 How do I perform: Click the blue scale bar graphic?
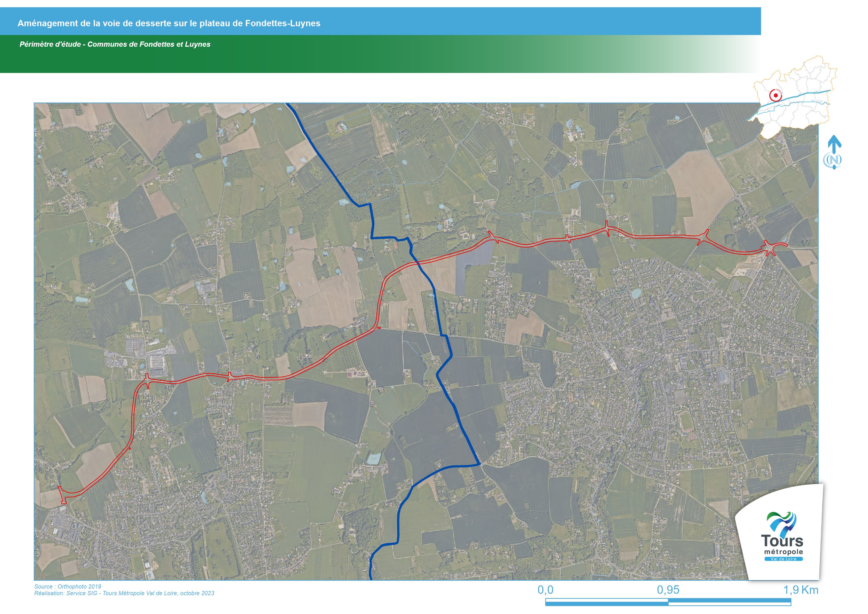[x=668, y=602]
